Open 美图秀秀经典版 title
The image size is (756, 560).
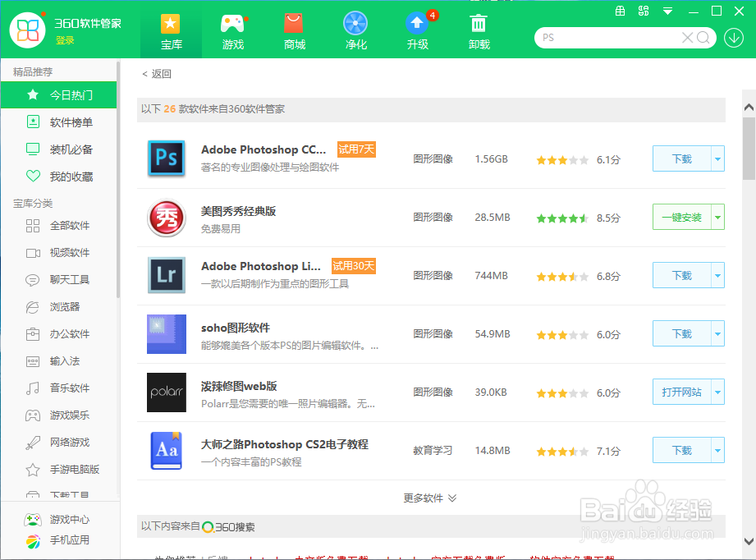(x=238, y=211)
